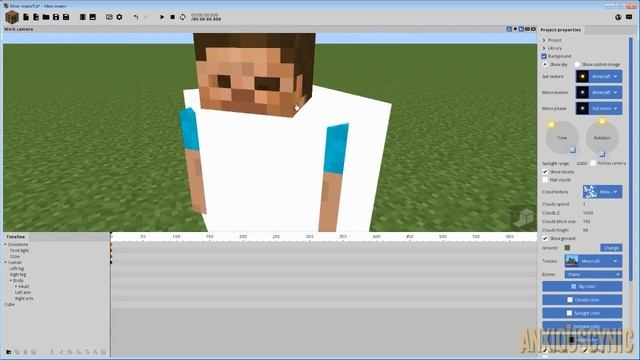The height and width of the screenshot is (360, 640).
Task: Click the Mine-imator bench block icon
Action: 12,17
